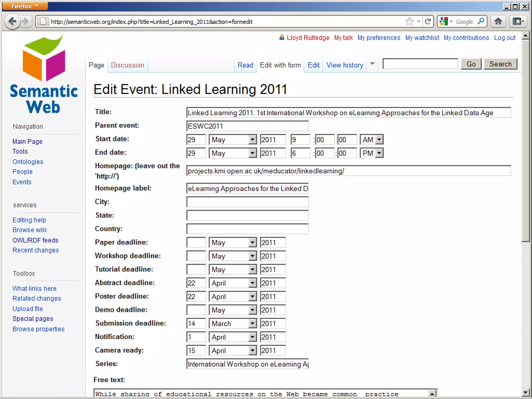Open the address bar history dropdown arrow
532x399 pixels.
click(418, 22)
